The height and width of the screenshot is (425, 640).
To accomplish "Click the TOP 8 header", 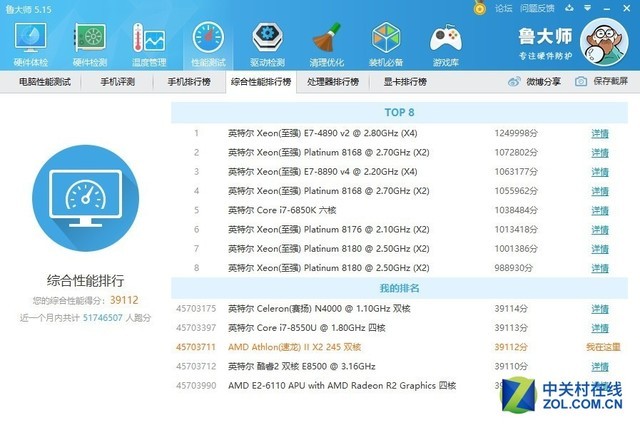I will (399, 112).
